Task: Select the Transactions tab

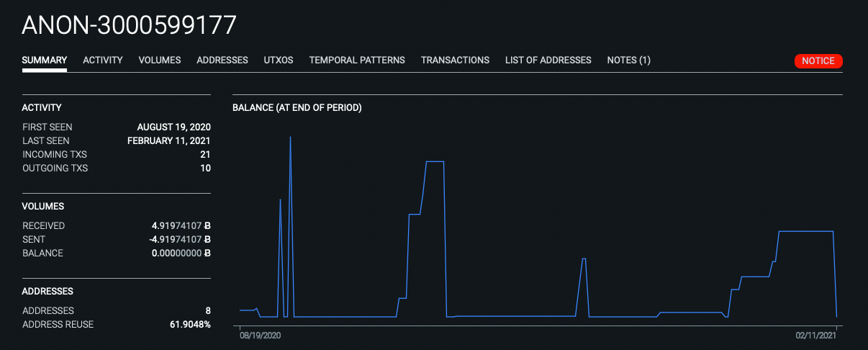Action: [455, 60]
